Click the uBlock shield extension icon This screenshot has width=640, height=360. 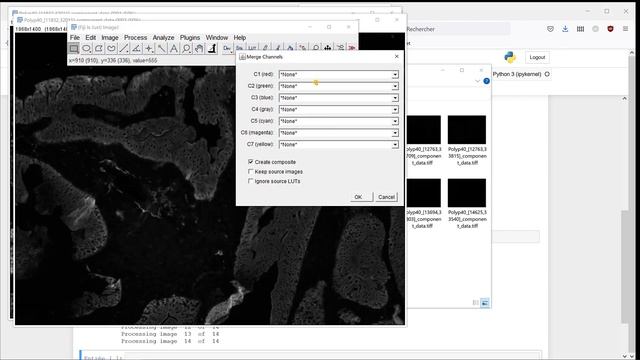(x=610, y=29)
